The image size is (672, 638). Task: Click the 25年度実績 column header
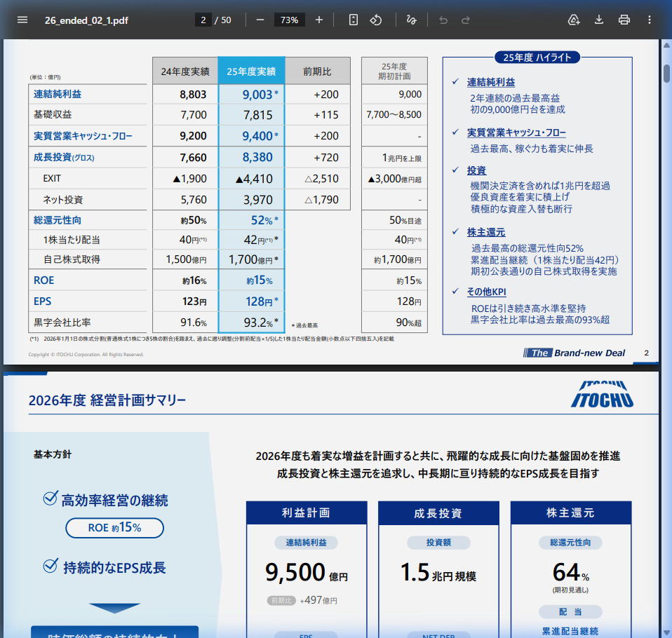click(251, 71)
